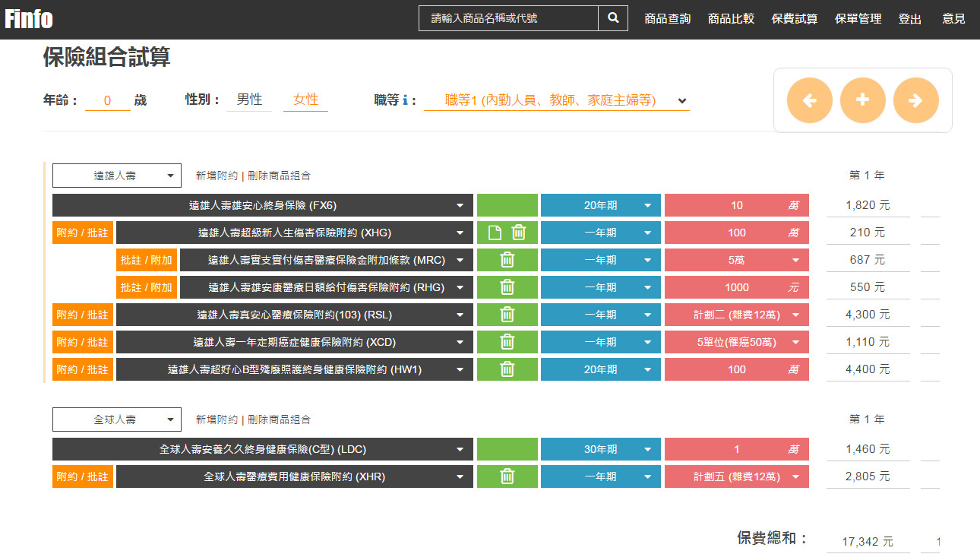
Task: Select 男性 gender option
Action: point(249,100)
